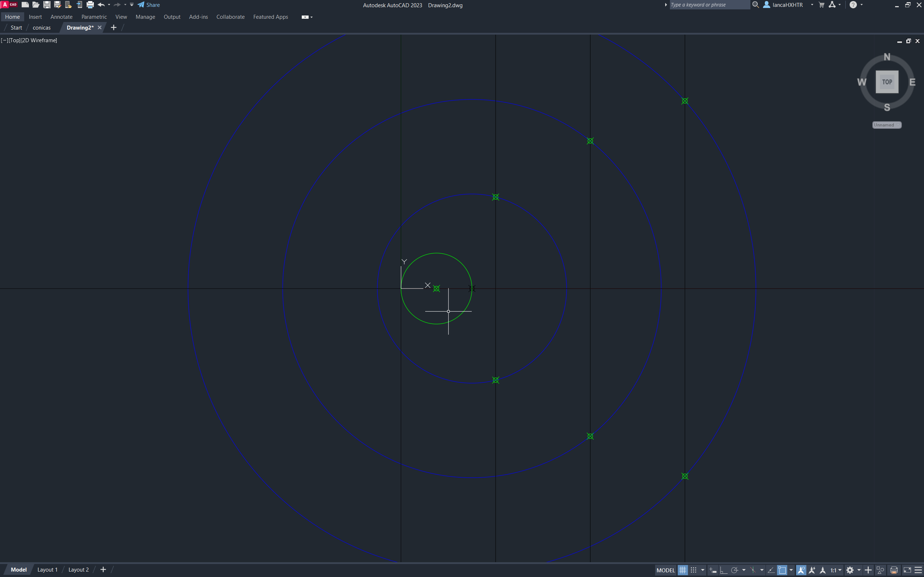Image resolution: width=924 pixels, height=577 pixels.
Task: Open the conicas drawing tab
Action: (x=42, y=27)
